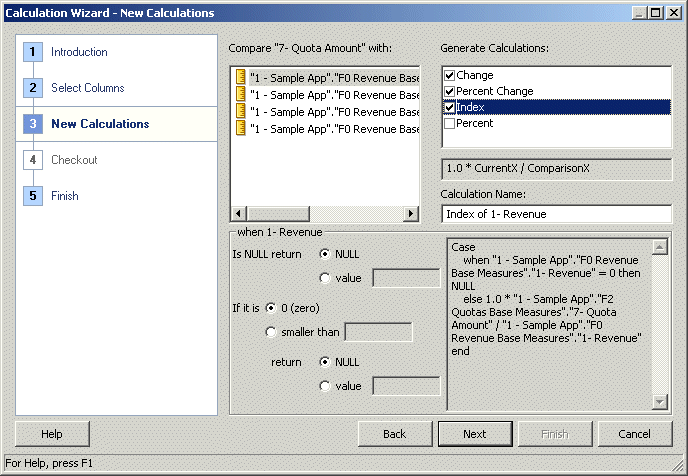Click the step 4 Checkout number icon
This screenshot has height=476, width=688.
(x=33, y=160)
